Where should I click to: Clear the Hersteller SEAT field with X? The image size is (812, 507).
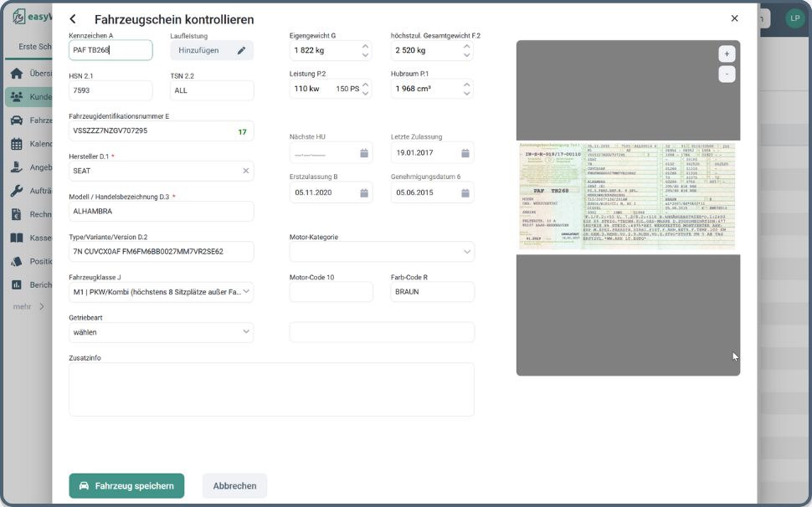[246, 171]
